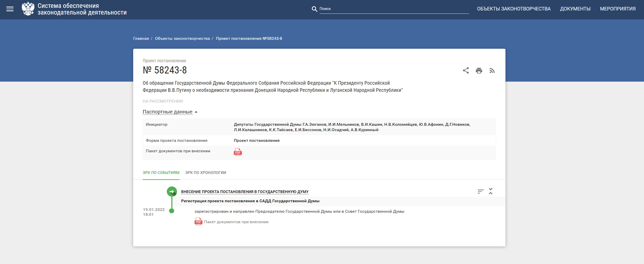Switch to ЭРК по хронологии tab
This screenshot has width=644, height=264.
(x=205, y=173)
